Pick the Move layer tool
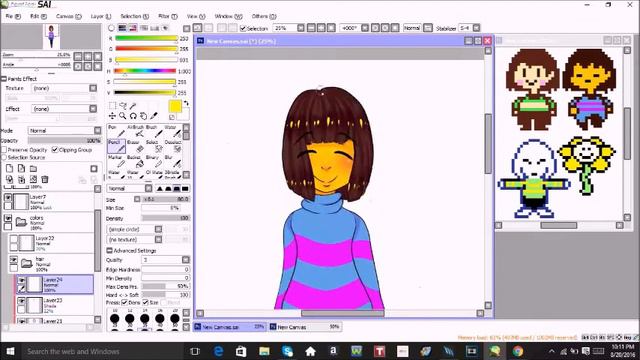Image resolution: width=640 pixels, height=360 pixels. click(112, 116)
